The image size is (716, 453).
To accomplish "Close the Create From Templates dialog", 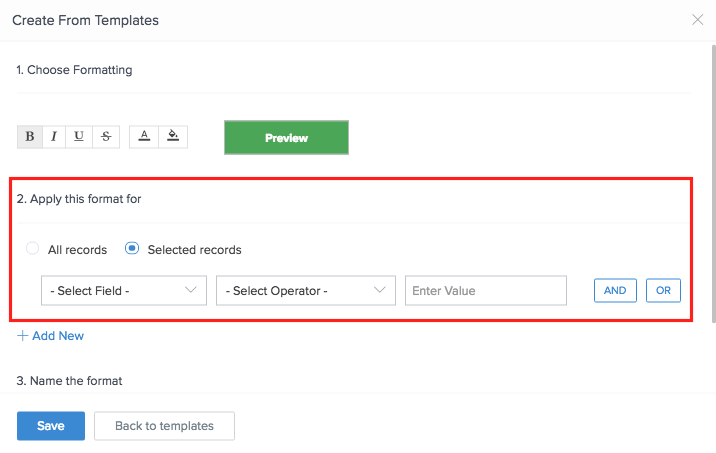I will coord(697,20).
